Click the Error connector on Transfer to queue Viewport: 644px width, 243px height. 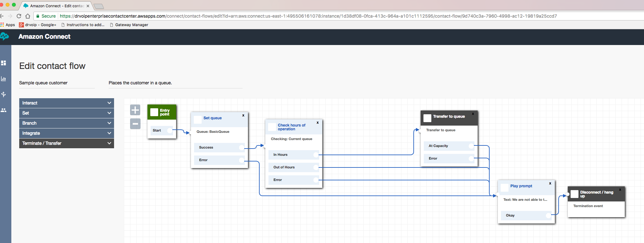(471, 158)
